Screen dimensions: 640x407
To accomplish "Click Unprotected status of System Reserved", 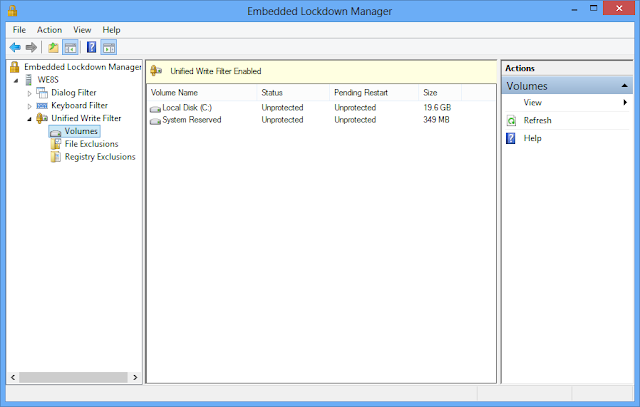I will (x=282, y=120).
